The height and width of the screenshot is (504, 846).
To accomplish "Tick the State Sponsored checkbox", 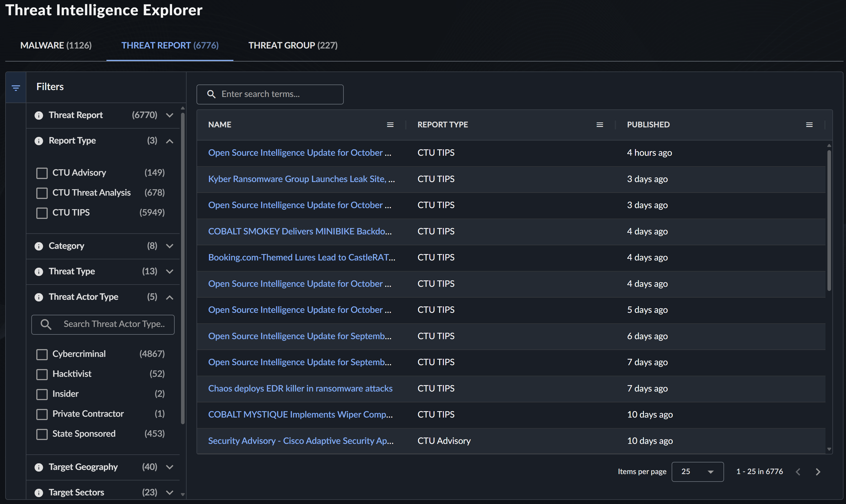I will click(x=42, y=434).
